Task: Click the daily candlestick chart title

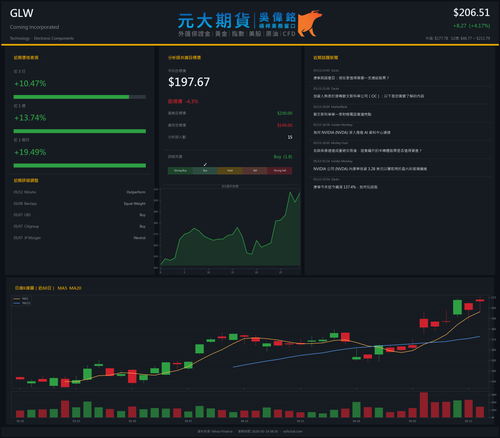Action: 48,288
